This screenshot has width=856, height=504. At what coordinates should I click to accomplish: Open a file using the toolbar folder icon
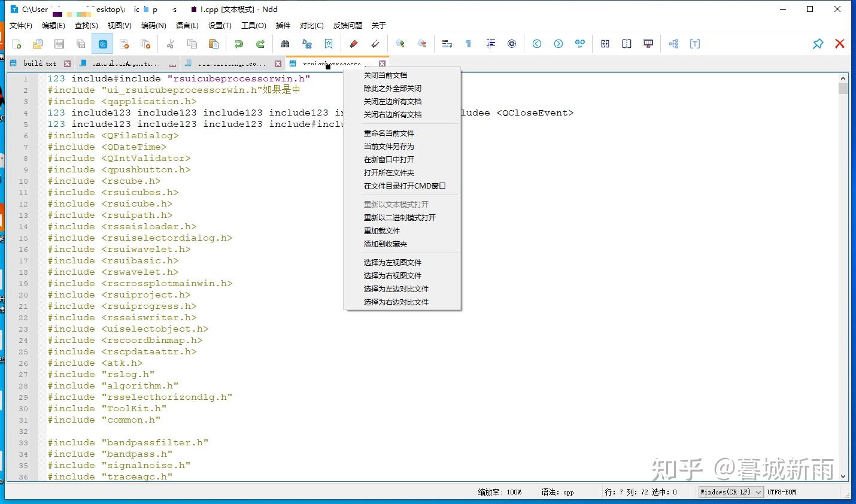click(37, 44)
